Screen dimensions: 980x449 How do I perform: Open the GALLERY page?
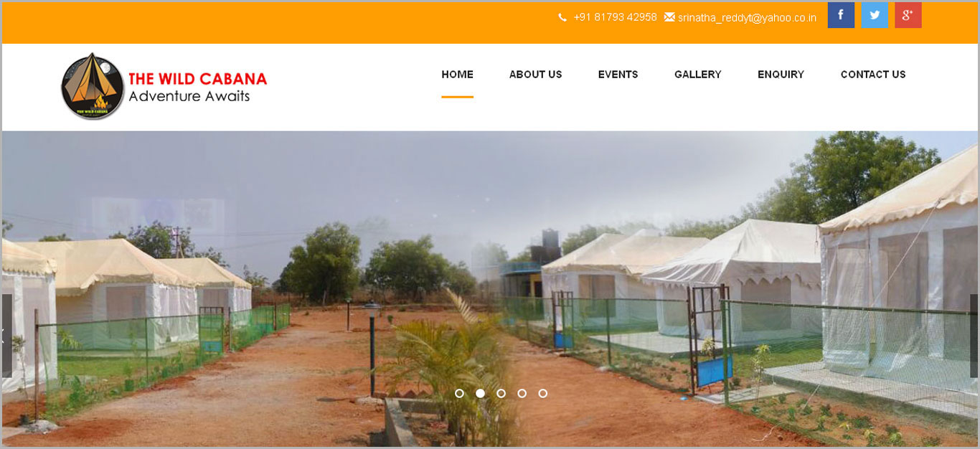click(x=697, y=75)
